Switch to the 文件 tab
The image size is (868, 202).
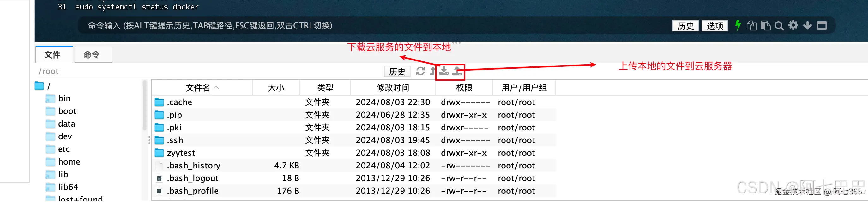point(53,54)
